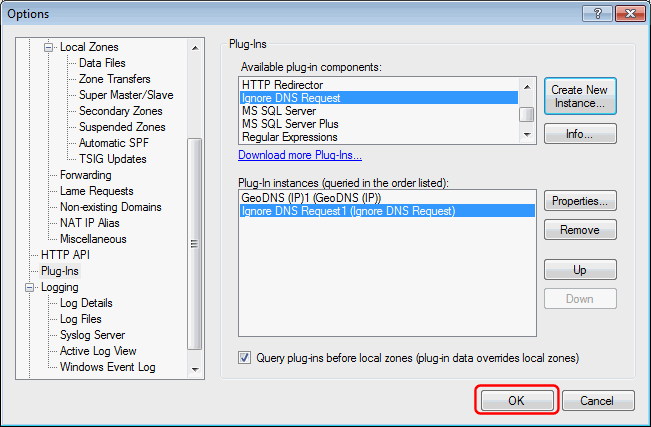This screenshot has height=427, width=651.
Task: Click the help question mark button
Action: [597, 14]
